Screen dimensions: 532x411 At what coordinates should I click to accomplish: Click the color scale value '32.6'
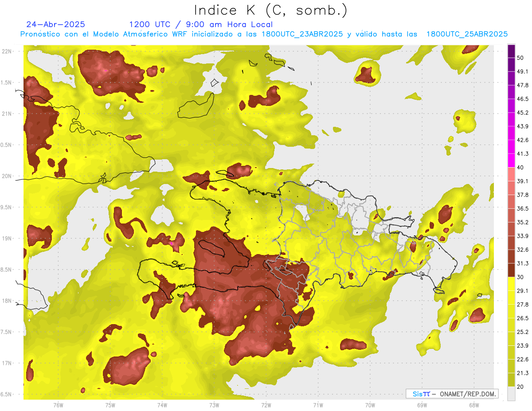click(523, 250)
